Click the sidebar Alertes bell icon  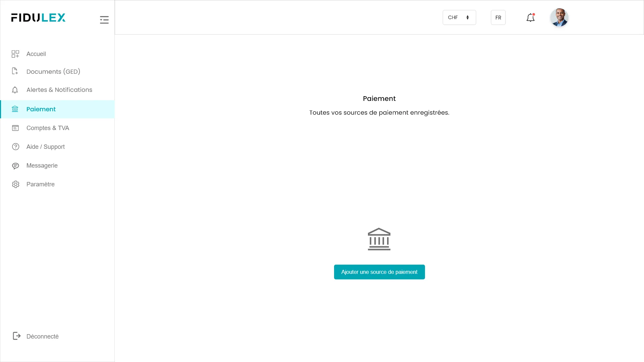[15, 90]
